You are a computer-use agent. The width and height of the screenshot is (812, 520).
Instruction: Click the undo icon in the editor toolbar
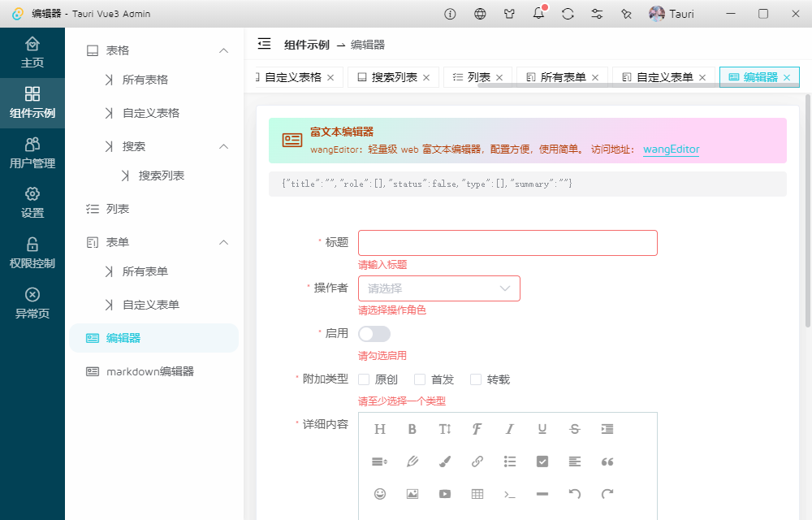[x=574, y=493]
